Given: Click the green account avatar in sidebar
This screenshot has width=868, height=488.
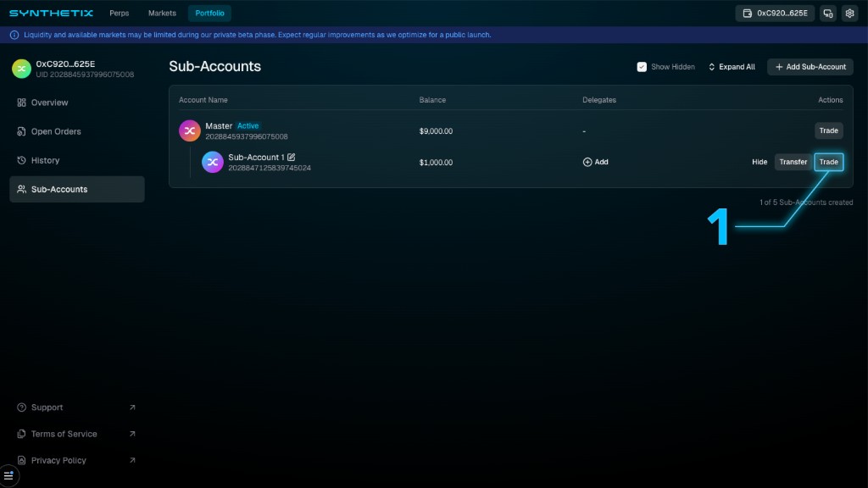Looking at the screenshot, I should 21,69.
